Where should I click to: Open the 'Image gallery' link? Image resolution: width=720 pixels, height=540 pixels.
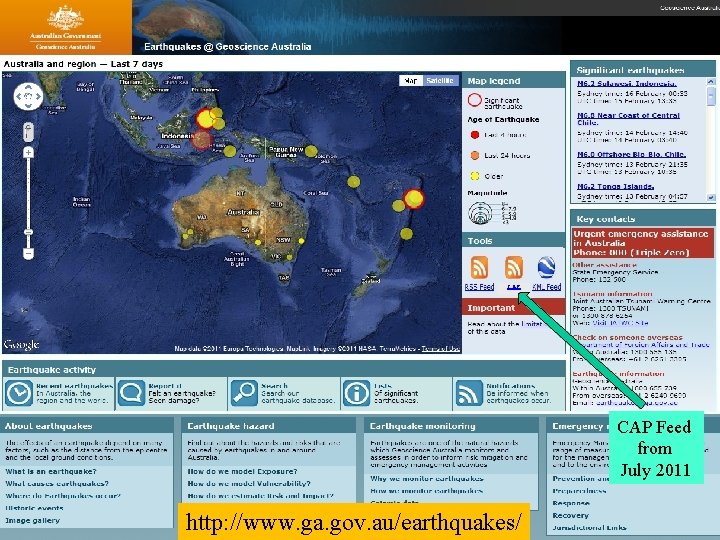33,520
